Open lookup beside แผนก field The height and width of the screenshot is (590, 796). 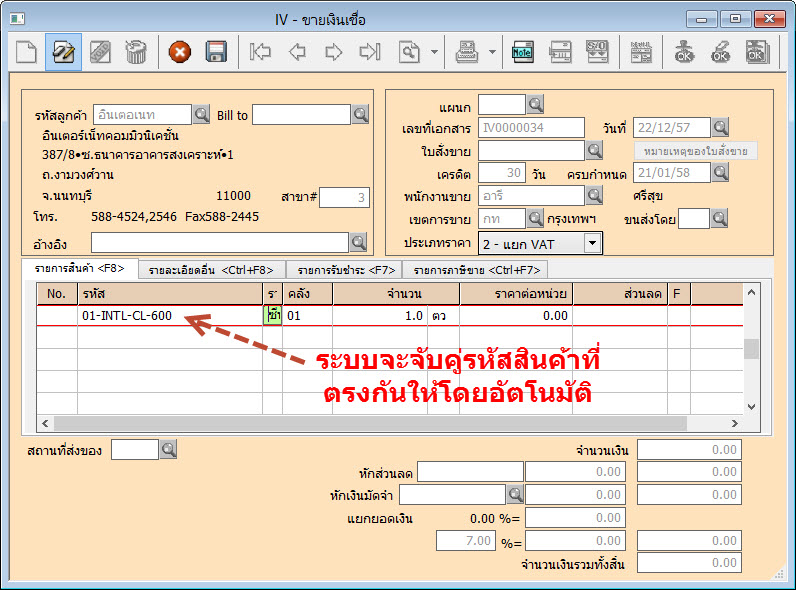click(x=535, y=104)
